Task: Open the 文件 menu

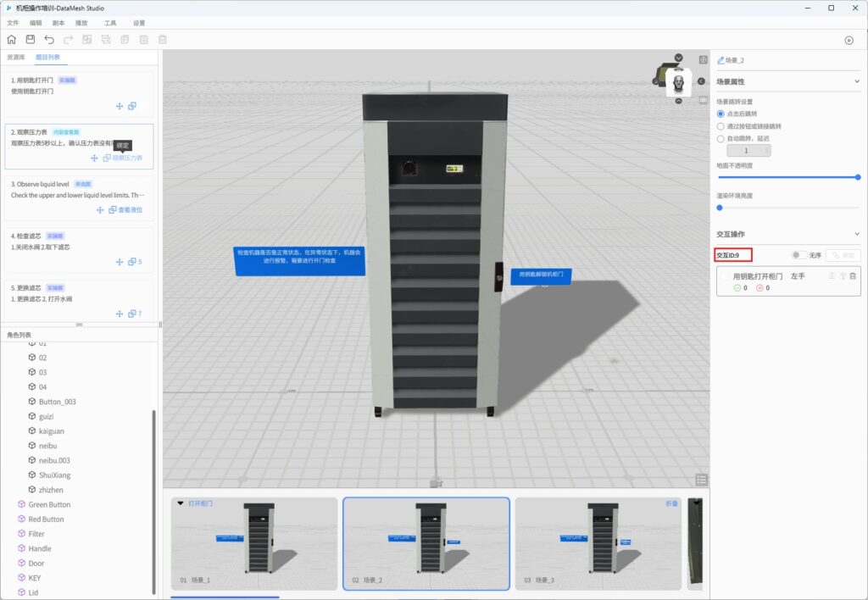Action: pyautogui.click(x=13, y=23)
